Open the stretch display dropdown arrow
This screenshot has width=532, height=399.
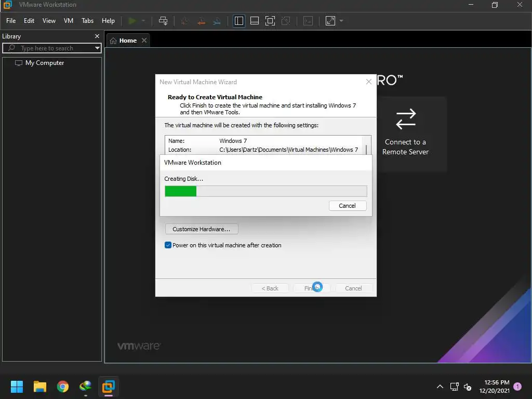click(341, 21)
